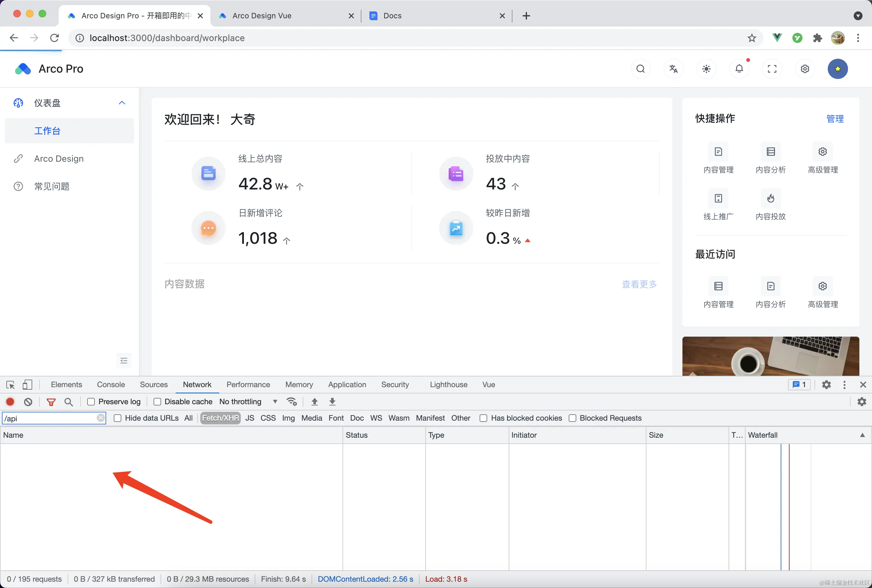872x588 pixels.
Task: Enable the Preserve log checkbox
Action: (91, 402)
